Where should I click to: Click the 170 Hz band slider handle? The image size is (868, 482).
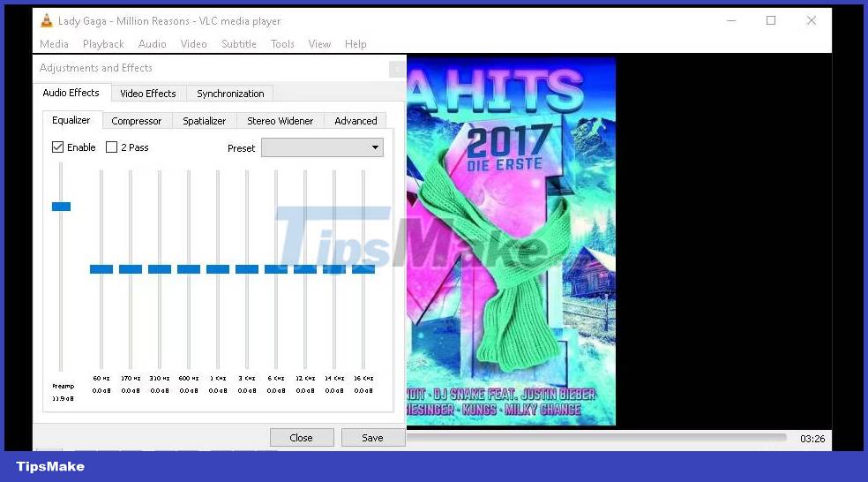tap(131, 269)
